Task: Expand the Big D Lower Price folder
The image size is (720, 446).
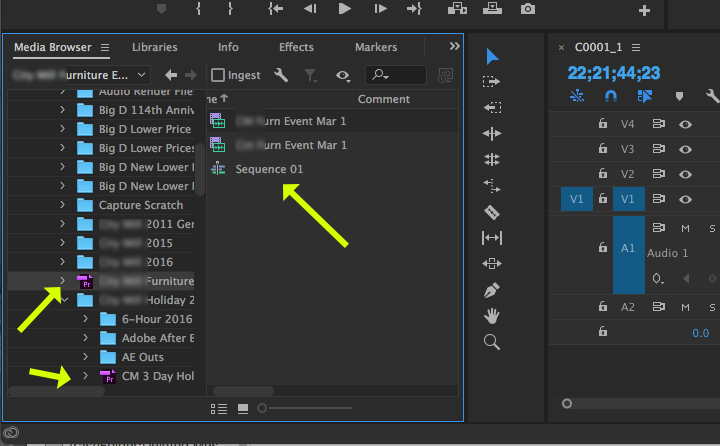Action: tap(62, 129)
